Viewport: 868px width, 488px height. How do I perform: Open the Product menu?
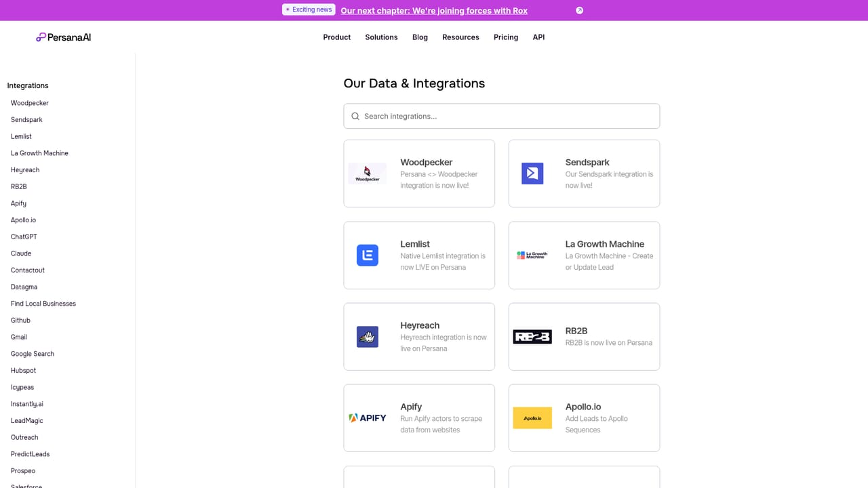pos(337,37)
